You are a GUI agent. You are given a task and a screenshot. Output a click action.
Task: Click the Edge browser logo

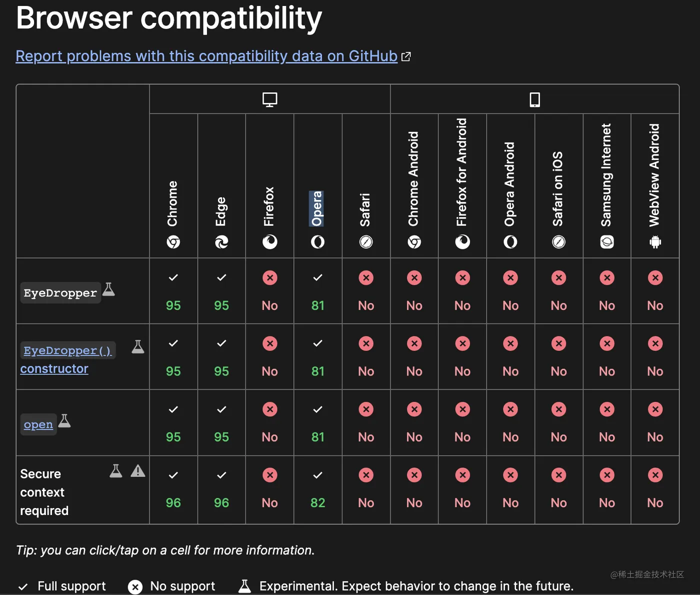pyautogui.click(x=221, y=242)
